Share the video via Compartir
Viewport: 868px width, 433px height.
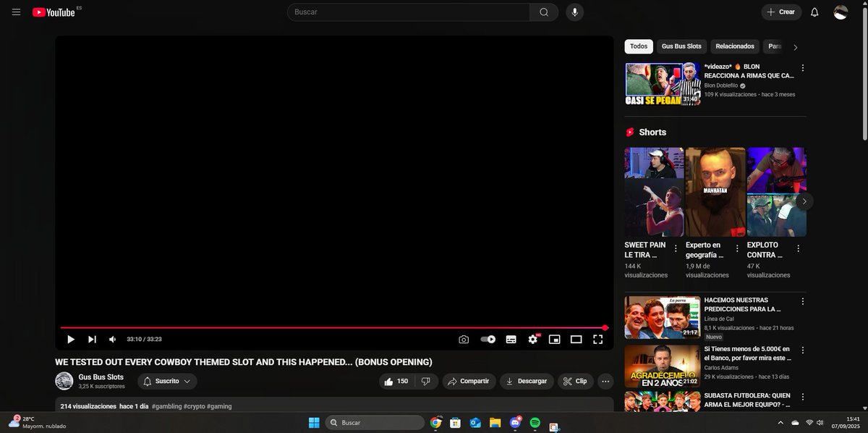point(469,381)
